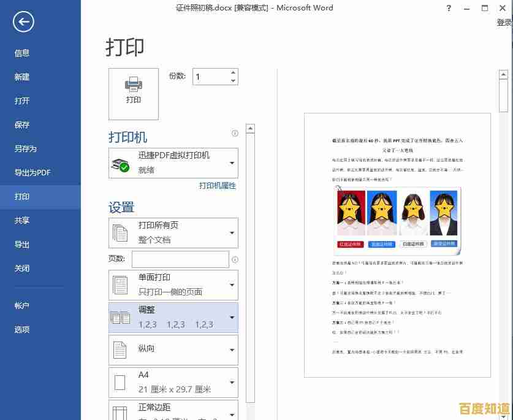This screenshot has width=513, height=420.
Task: Click the print preview page thumbnail
Action: pyautogui.click(x=397, y=245)
